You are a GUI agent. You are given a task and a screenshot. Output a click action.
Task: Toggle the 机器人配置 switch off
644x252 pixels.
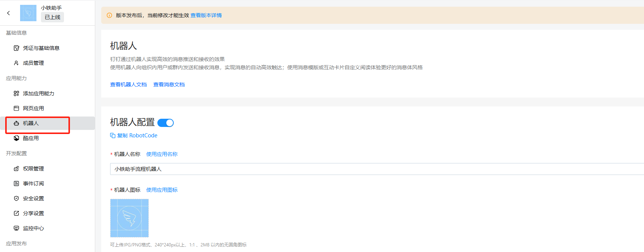point(166,123)
